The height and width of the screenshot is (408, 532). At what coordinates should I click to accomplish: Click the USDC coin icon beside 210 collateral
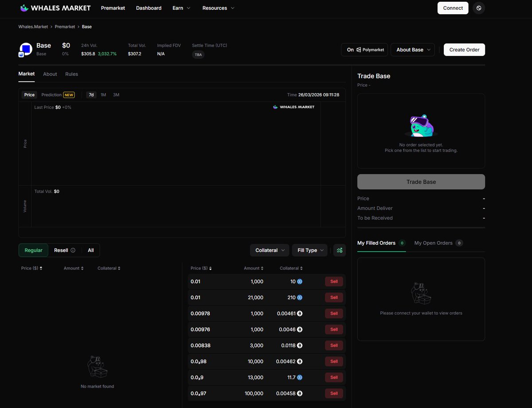tap(300, 298)
